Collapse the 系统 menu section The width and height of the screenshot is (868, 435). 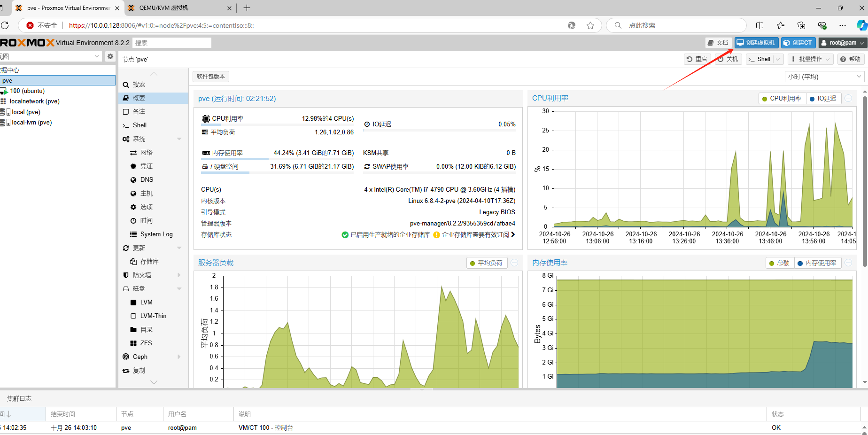coord(179,139)
